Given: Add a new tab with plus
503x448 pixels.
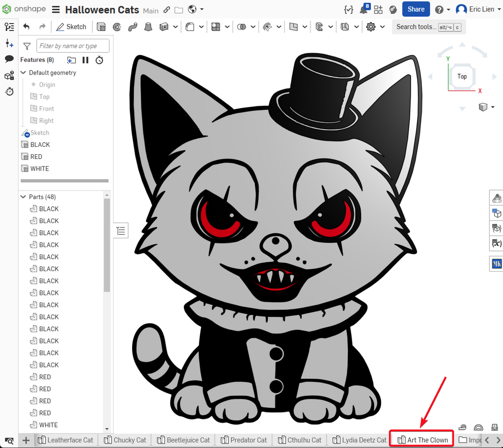Looking at the screenshot, I should (26, 440).
